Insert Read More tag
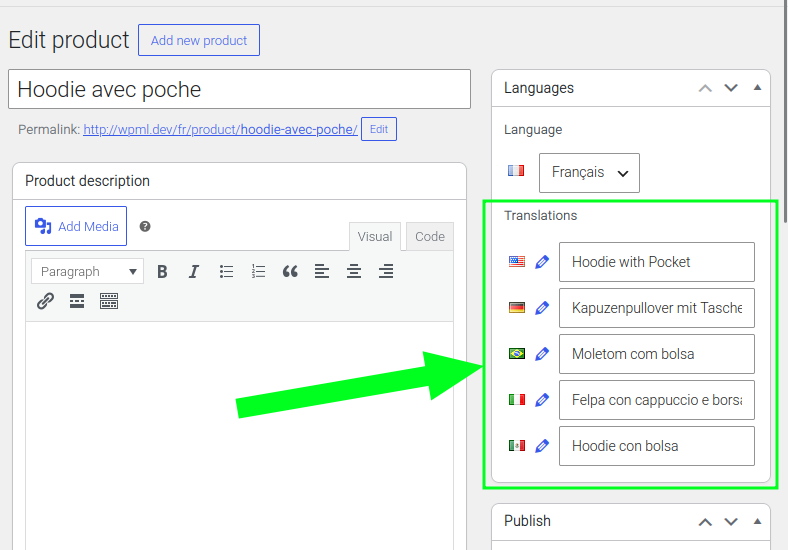 [x=77, y=301]
